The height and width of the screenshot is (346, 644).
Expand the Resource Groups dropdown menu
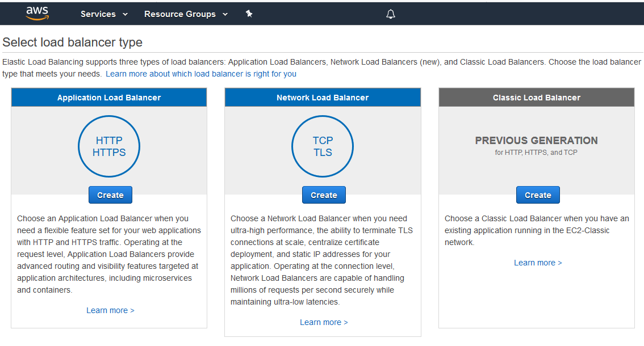(x=186, y=14)
